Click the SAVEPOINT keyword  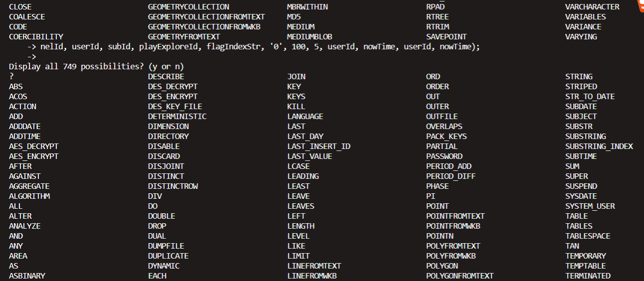(x=446, y=37)
